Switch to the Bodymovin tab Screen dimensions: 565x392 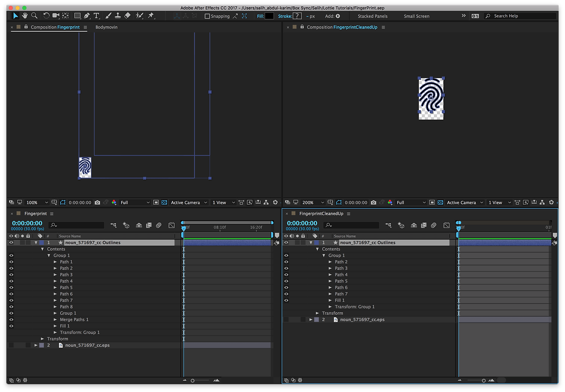tap(106, 27)
